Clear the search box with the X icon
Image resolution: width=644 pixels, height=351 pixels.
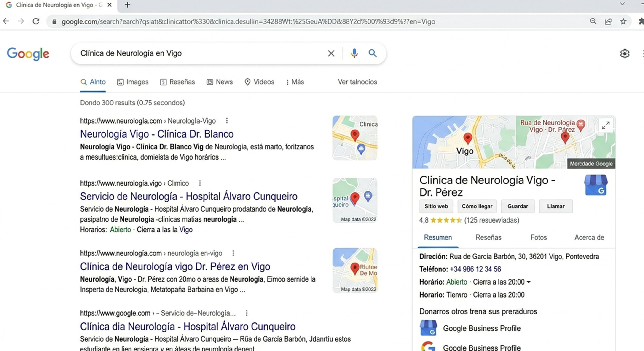331,53
